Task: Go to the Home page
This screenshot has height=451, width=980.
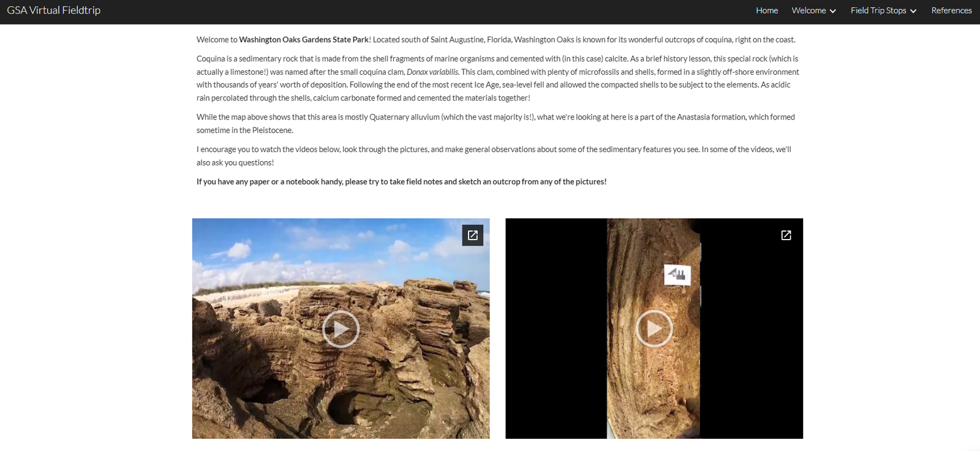Action: (x=767, y=10)
